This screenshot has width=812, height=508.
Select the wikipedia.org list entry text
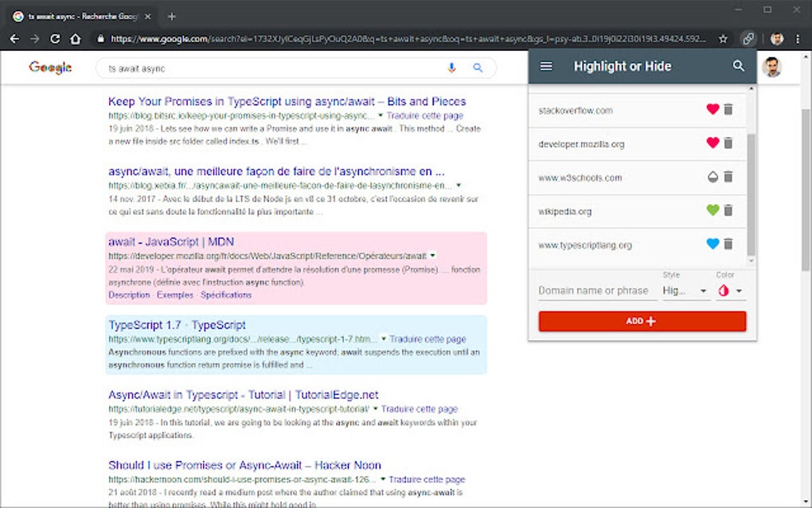564,211
